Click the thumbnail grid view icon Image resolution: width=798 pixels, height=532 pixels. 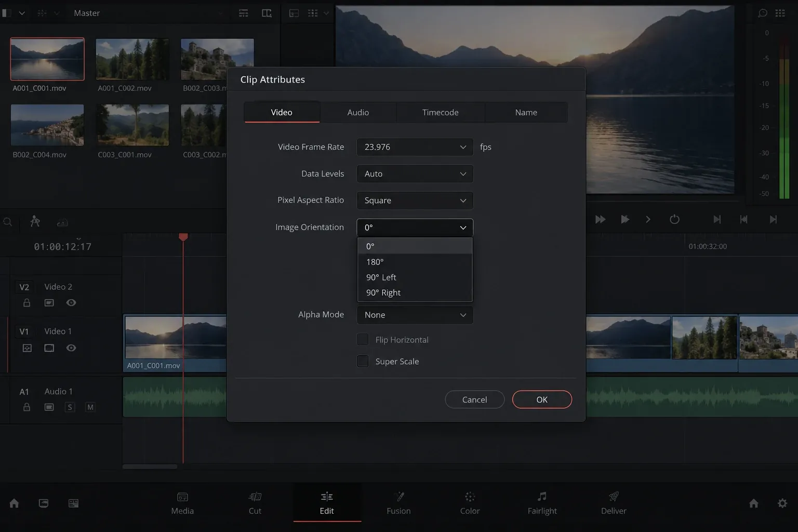click(x=312, y=13)
